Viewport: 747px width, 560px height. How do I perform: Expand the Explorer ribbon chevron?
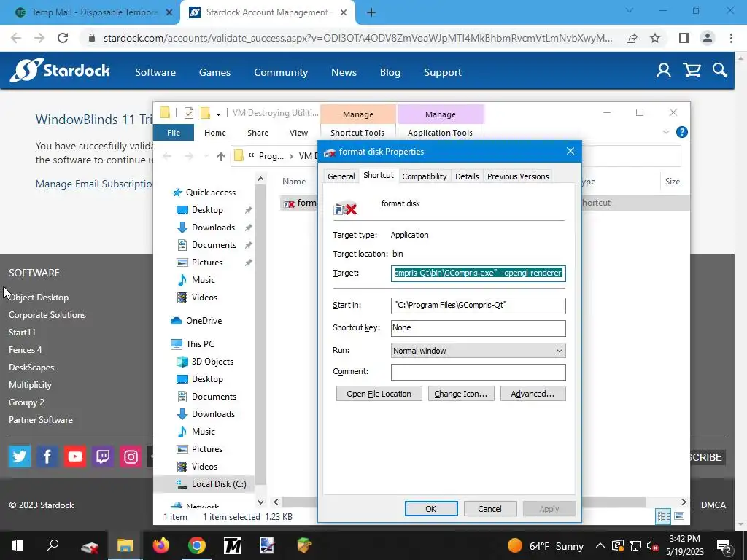(666, 132)
